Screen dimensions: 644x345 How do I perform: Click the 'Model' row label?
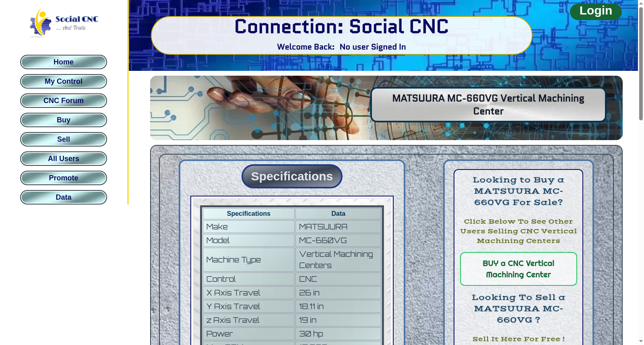tap(249, 240)
